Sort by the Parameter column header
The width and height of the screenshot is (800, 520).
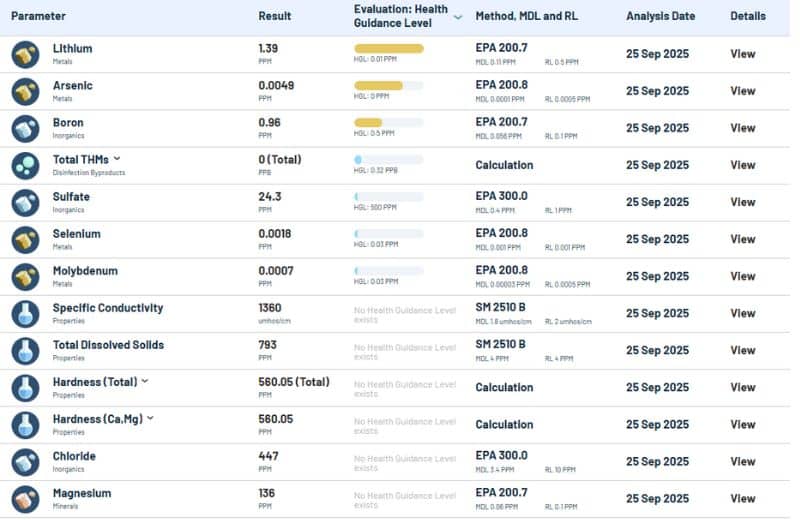click(39, 16)
